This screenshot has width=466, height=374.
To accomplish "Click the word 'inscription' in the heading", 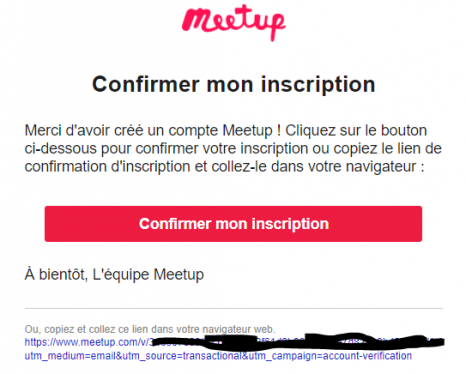I will (318, 85).
